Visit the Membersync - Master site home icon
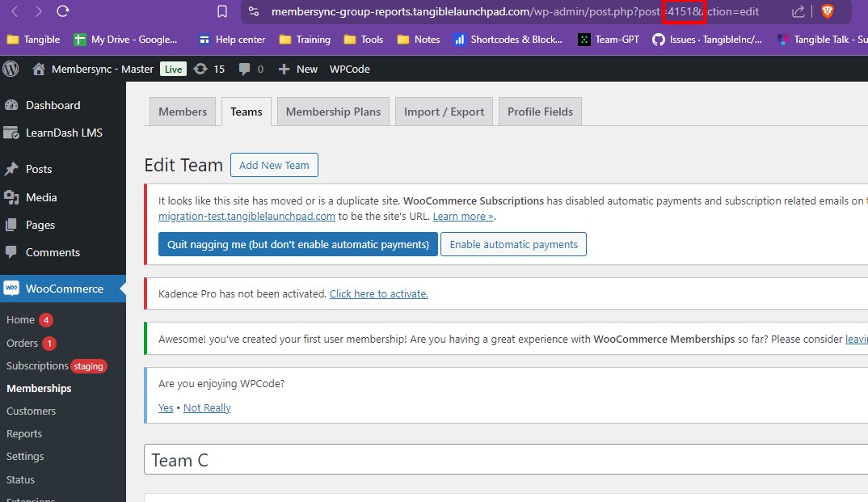 [x=38, y=69]
